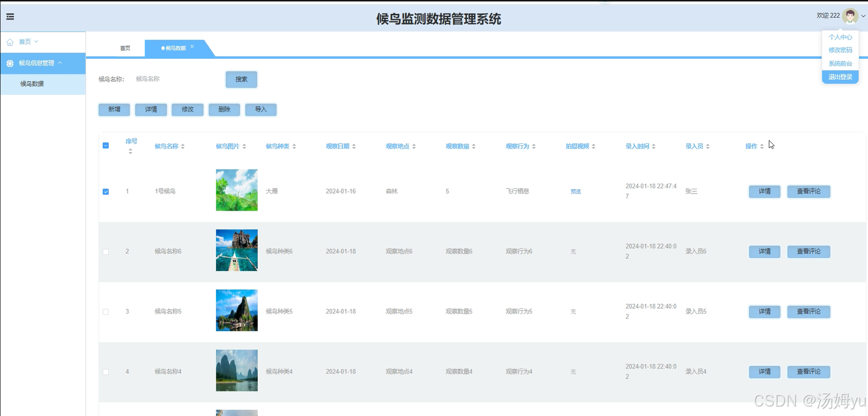Check the 候鸟名称4 row checkbox
This screenshot has width=868, height=416.
[106, 372]
